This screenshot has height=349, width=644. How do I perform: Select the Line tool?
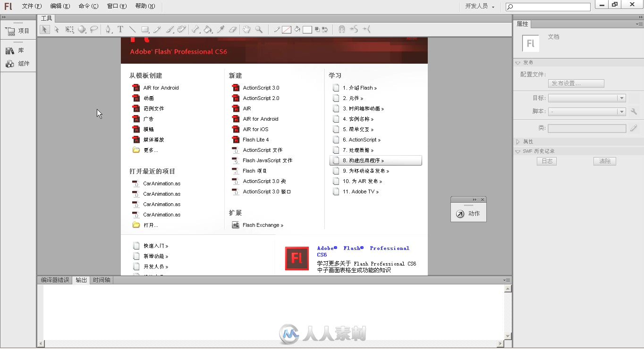coord(132,29)
